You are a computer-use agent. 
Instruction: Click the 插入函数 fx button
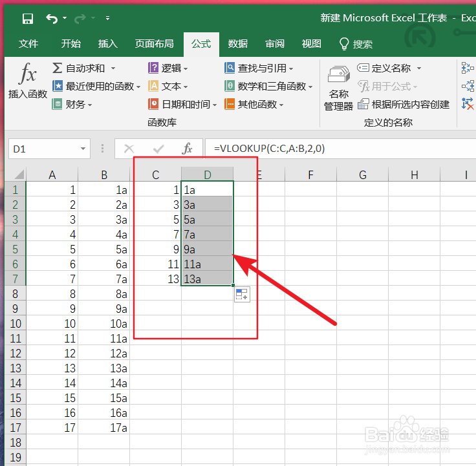click(x=28, y=81)
